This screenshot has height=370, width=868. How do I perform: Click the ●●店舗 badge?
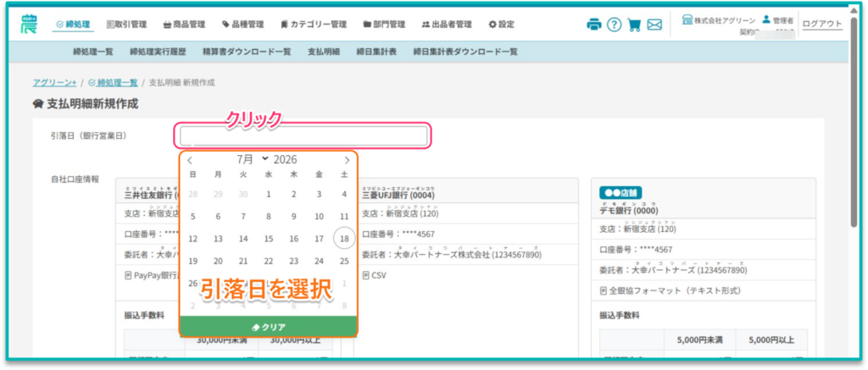pos(620,192)
